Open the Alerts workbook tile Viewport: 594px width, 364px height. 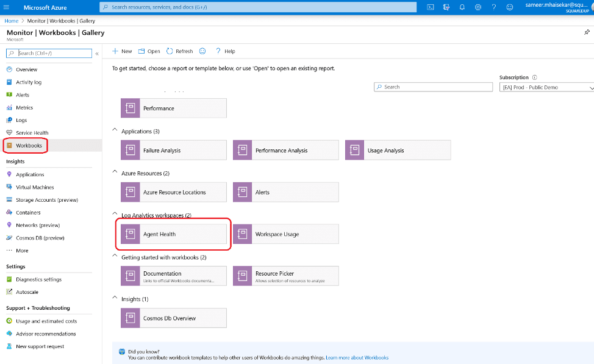pyautogui.click(x=285, y=192)
